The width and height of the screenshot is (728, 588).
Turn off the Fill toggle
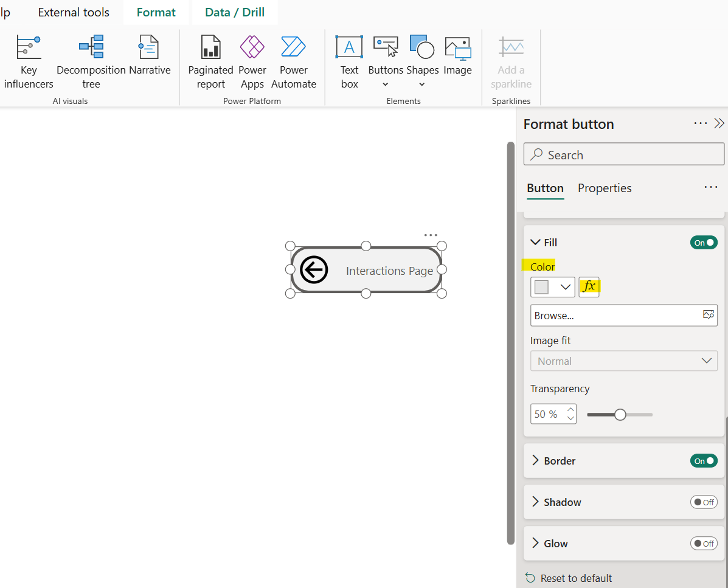(704, 243)
